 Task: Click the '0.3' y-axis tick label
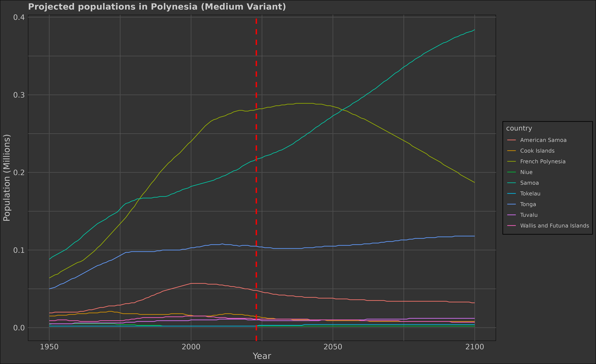[19, 95]
